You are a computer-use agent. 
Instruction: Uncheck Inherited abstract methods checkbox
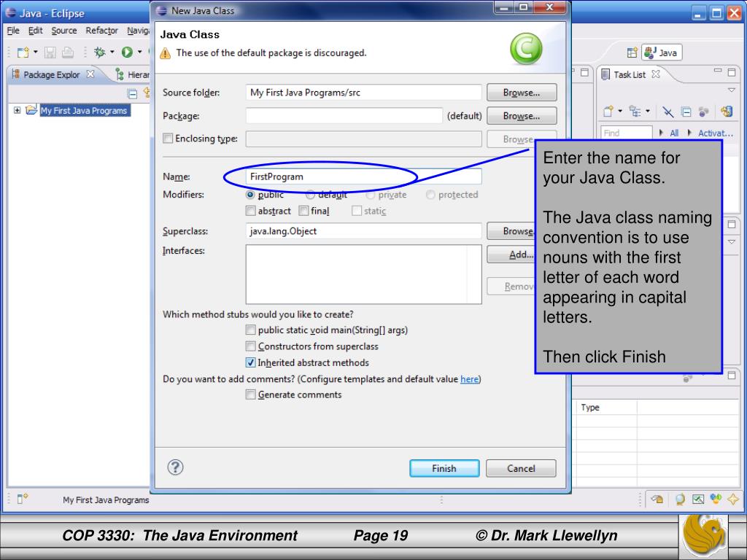coord(251,362)
